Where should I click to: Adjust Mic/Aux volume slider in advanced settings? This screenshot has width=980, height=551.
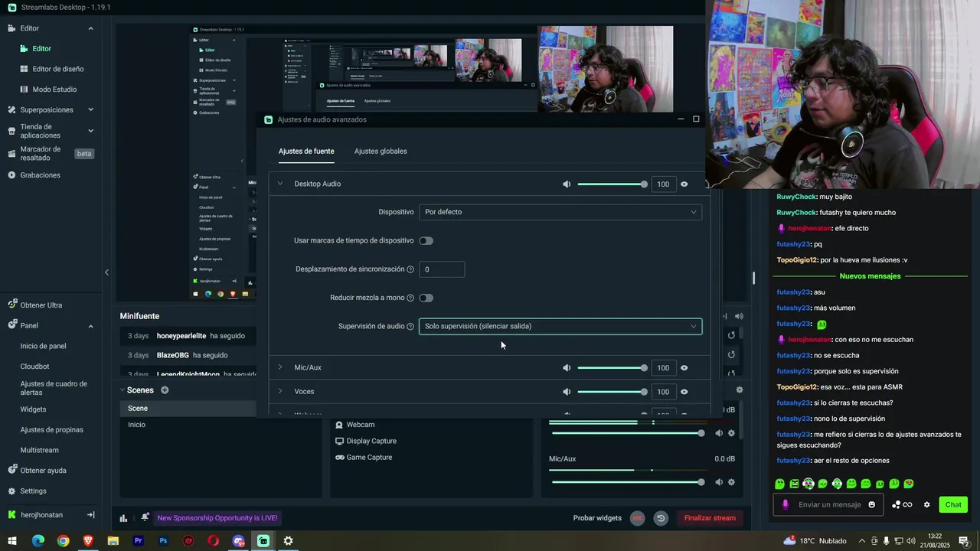coord(612,368)
